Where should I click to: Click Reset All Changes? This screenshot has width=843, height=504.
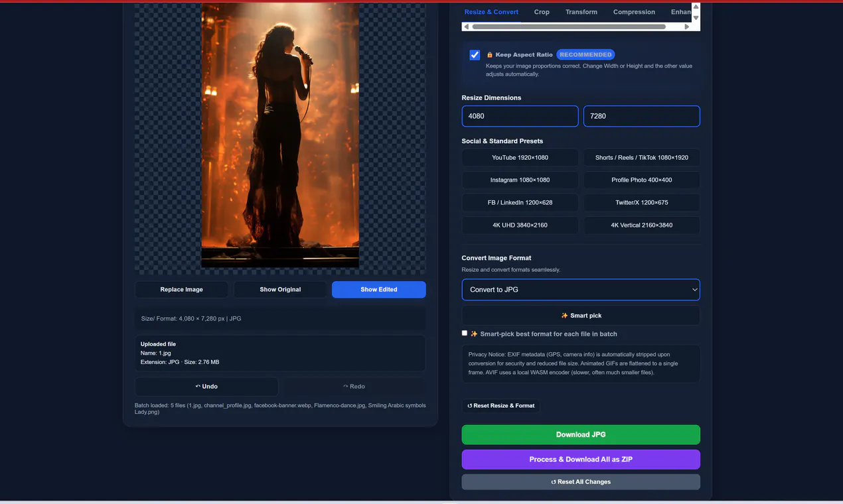pos(581,482)
